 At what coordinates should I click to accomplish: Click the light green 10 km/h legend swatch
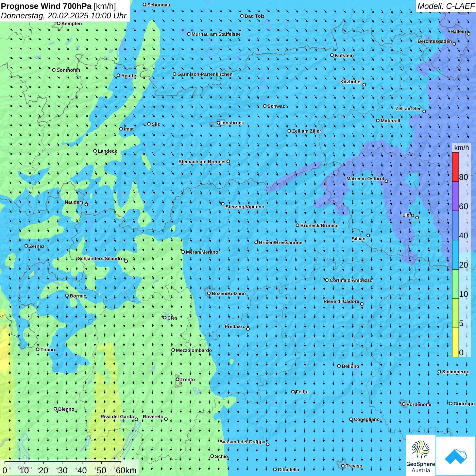coord(455,284)
